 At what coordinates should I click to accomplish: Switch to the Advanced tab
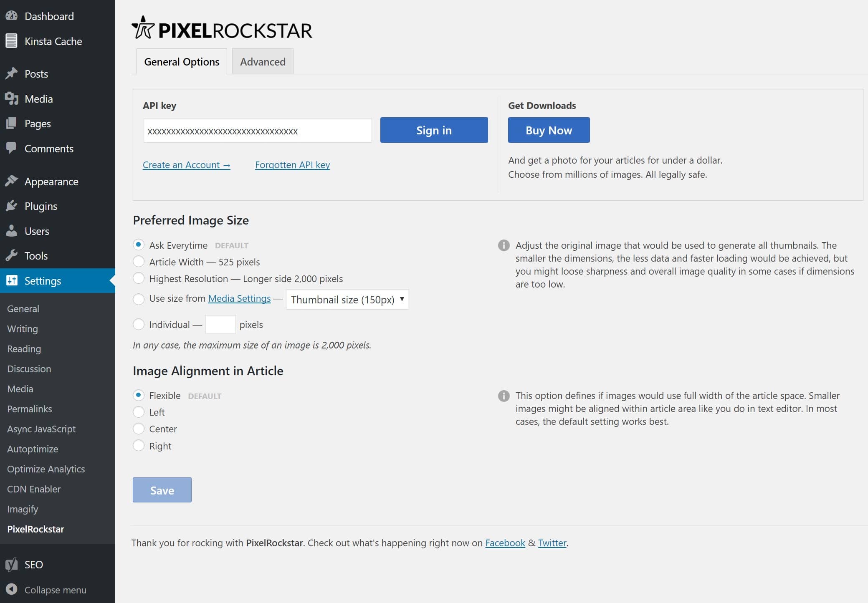click(x=263, y=61)
